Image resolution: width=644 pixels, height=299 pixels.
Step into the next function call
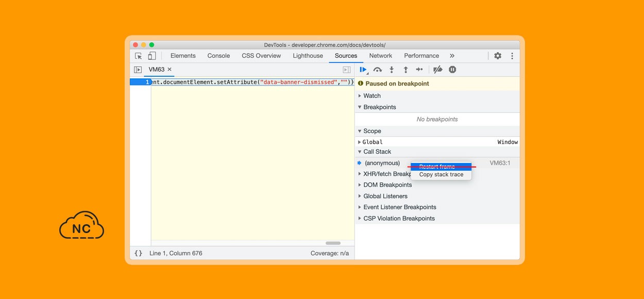392,70
